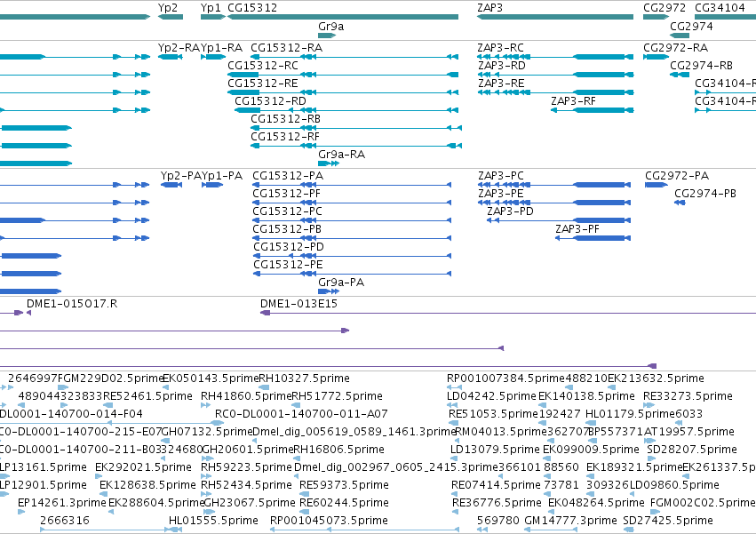
Task: Select the DME1-015O17.R clone label
Action: click(72, 303)
